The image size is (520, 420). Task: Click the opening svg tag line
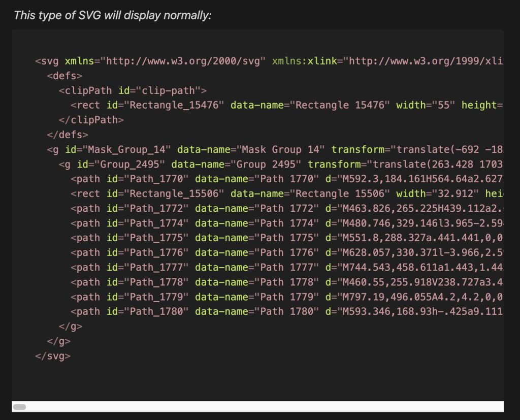pyautogui.click(x=269, y=61)
